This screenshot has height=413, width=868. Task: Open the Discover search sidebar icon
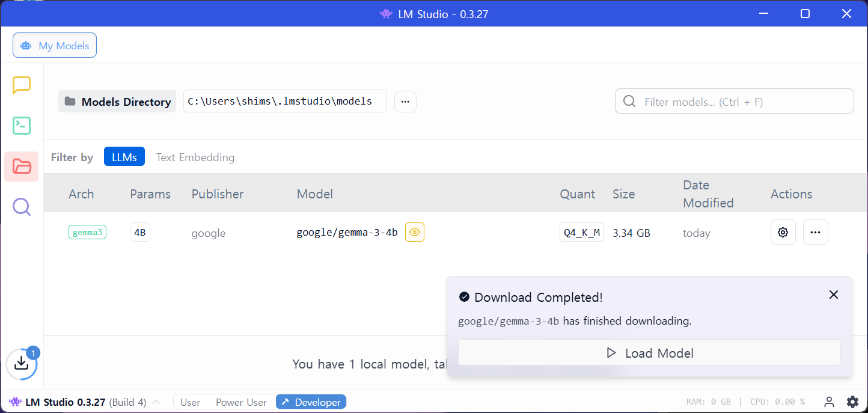pyautogui.click(x=22, y=207)
